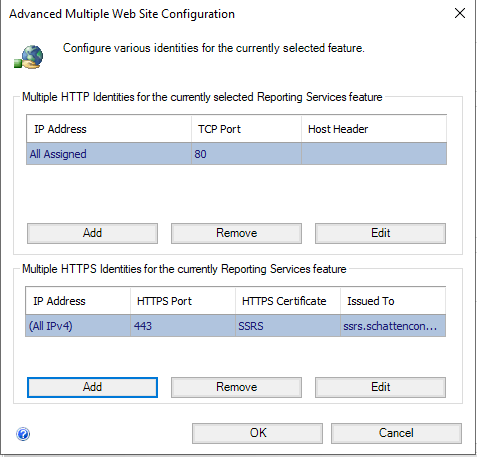Confirm settings with the OK button

coord(257,433)
